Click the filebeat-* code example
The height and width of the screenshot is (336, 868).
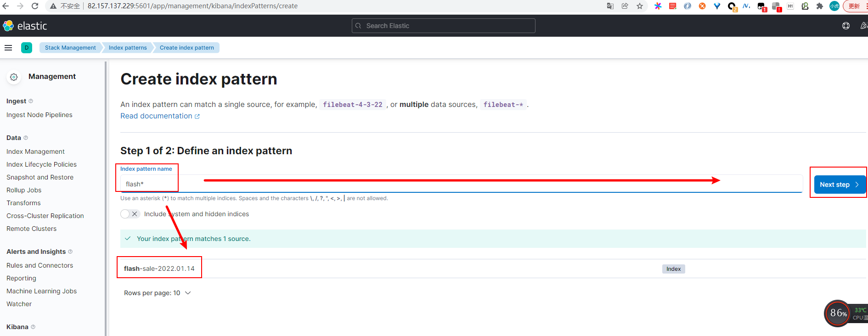pyautogui.click(x=503, y=105)
